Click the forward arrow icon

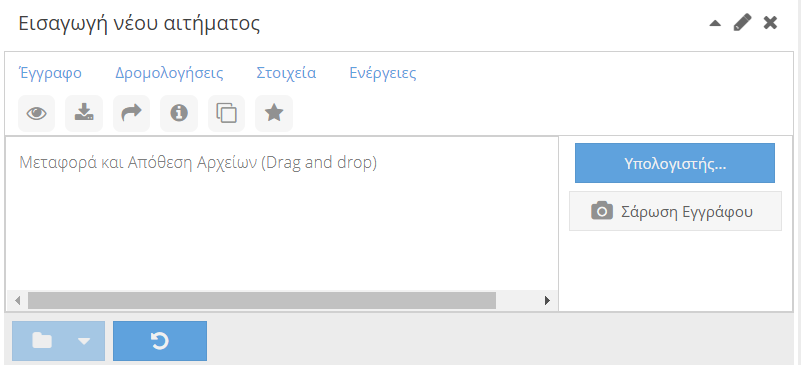click(x=131, y=113)
